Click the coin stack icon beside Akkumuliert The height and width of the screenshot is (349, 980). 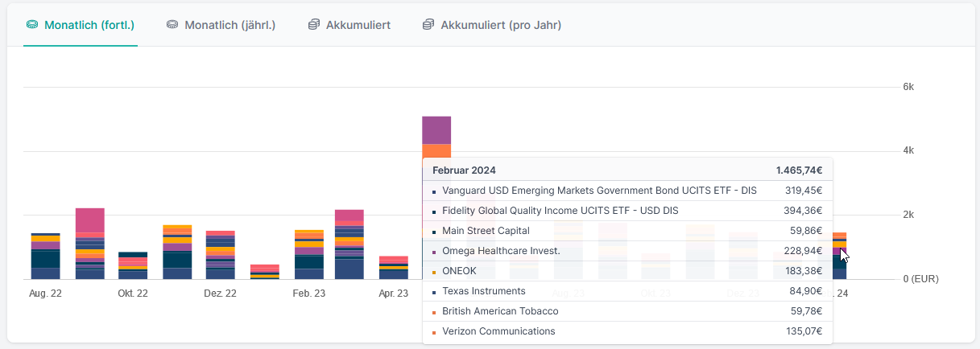click(314, 25)
